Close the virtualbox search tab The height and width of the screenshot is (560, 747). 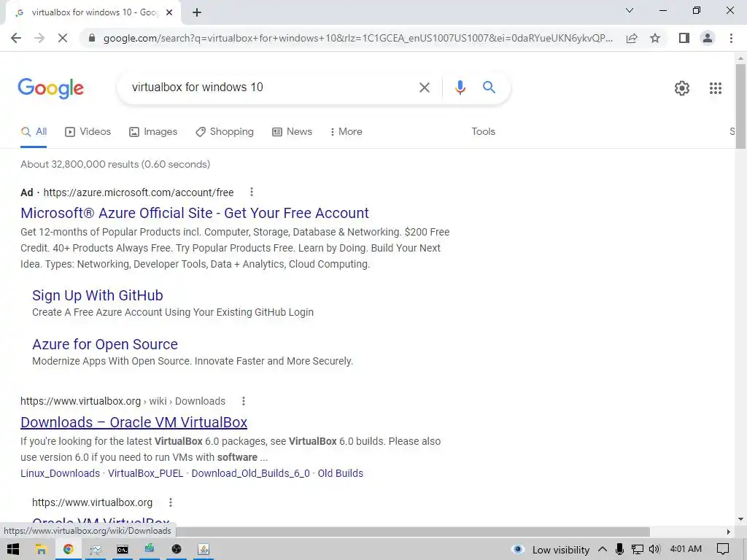click(x=169, y=12)
